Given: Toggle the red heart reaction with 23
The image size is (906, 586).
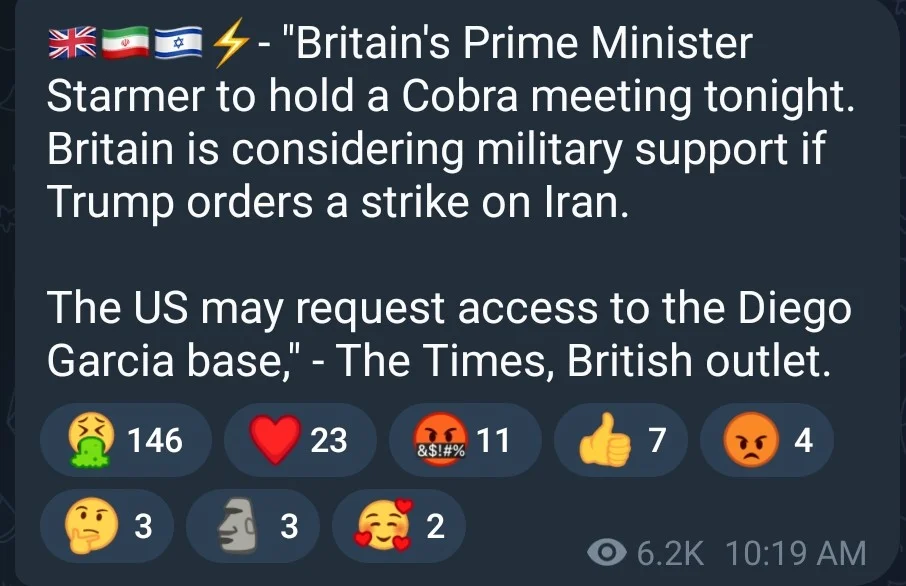Looking at the screenshot, I should point(300,440).
